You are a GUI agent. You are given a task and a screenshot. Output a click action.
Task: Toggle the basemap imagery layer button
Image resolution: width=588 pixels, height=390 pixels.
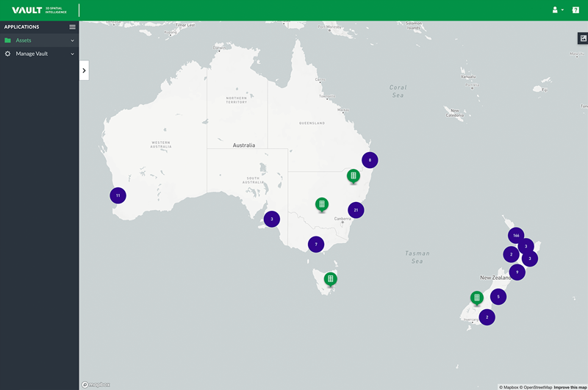(583, 38)
